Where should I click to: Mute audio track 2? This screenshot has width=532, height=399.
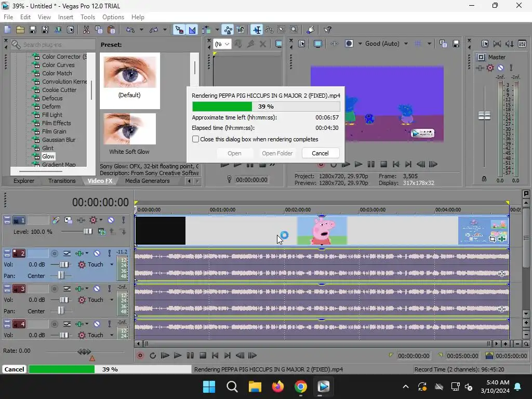97,254
